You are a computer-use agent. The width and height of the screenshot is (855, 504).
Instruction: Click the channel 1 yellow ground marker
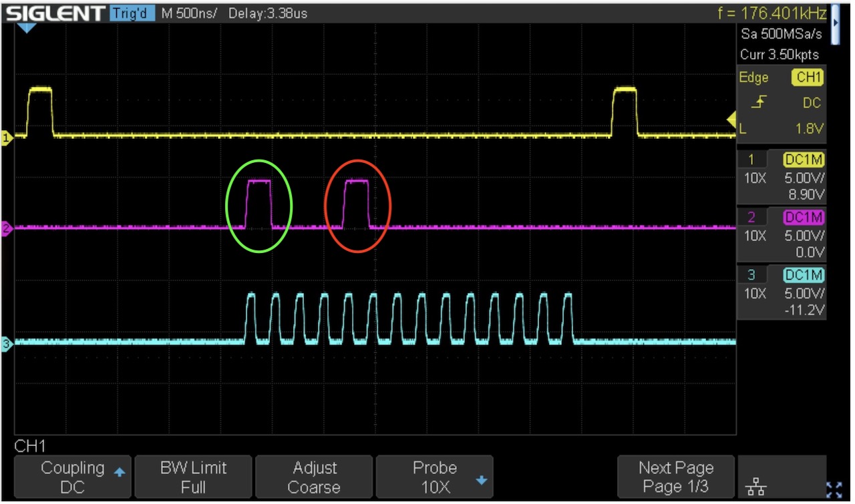(7, 139)
